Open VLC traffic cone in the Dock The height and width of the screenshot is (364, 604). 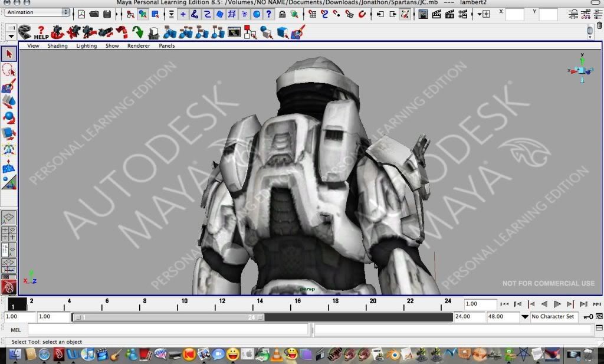[276, 354]
